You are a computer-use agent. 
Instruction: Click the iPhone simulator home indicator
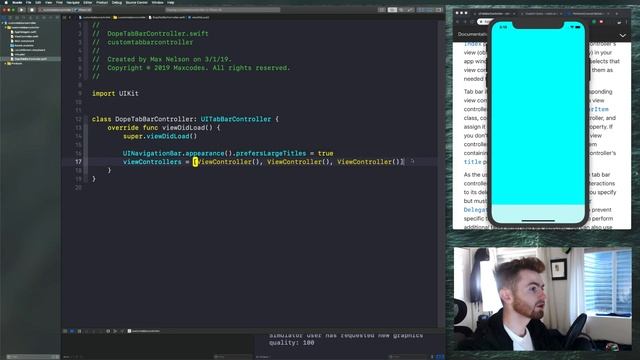click(x=538, y=221)
